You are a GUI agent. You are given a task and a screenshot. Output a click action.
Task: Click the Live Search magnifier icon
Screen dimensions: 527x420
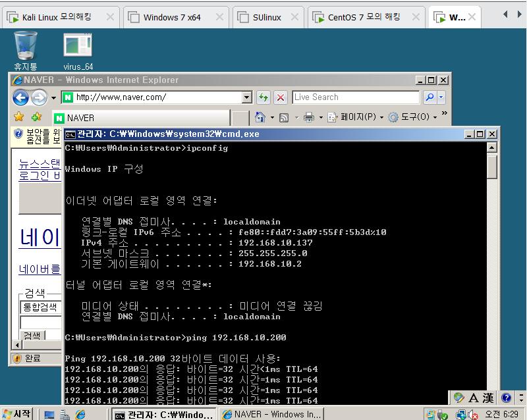coord(430,97)
